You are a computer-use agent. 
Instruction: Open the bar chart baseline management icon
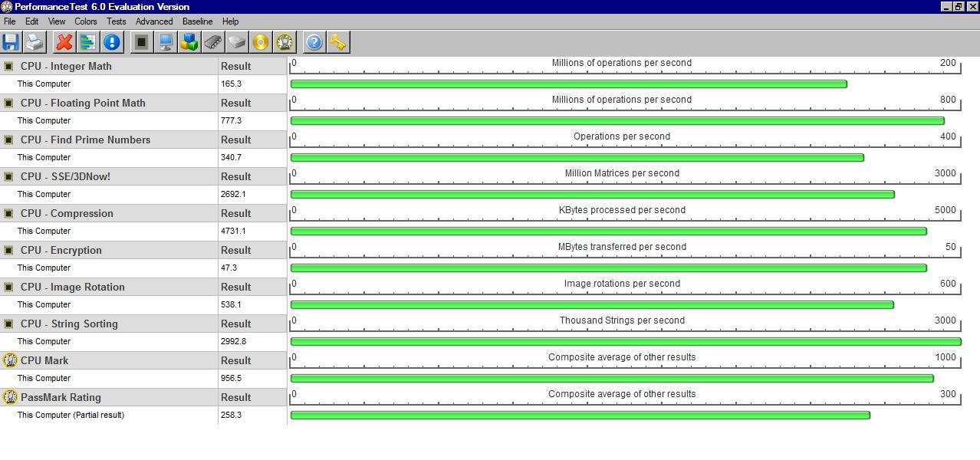coord(87,42)
